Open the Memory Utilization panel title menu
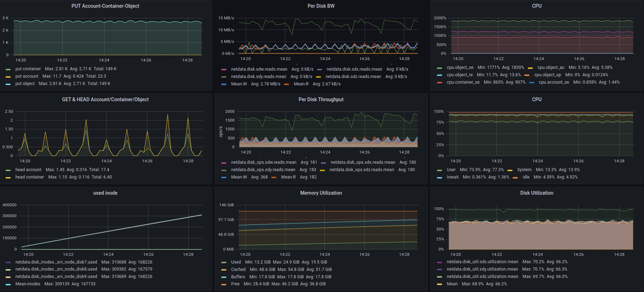Screen dimensions: 644x292 pyautogui.click(x=321, y=193)
